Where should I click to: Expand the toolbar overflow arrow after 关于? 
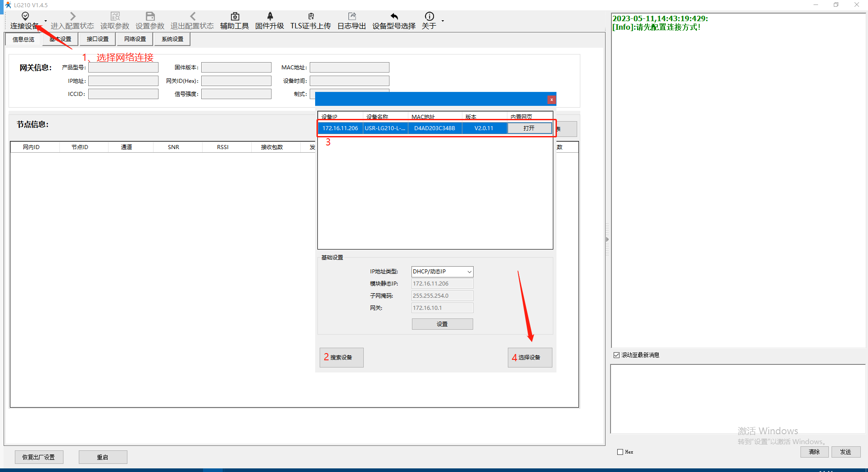pos(443,21)
